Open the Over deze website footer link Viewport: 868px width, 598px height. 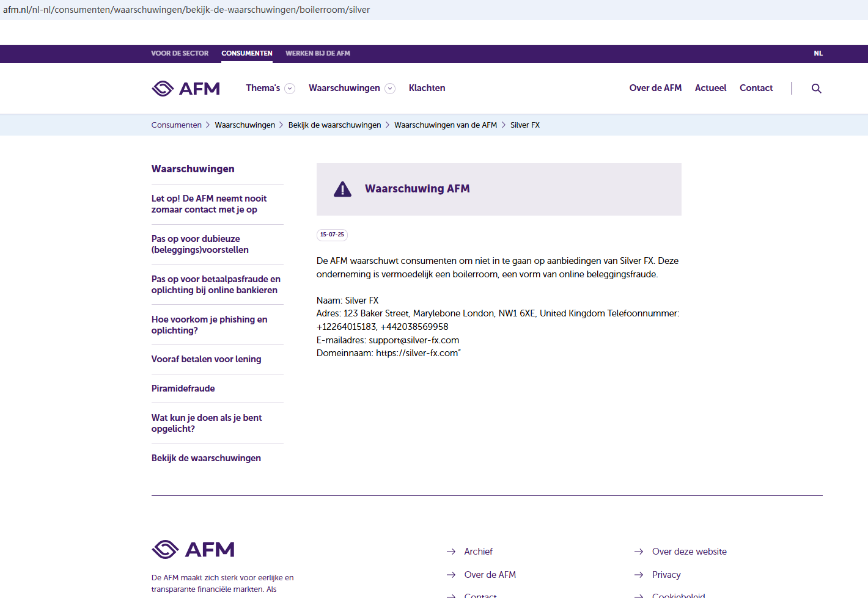(x=690, y=552)
